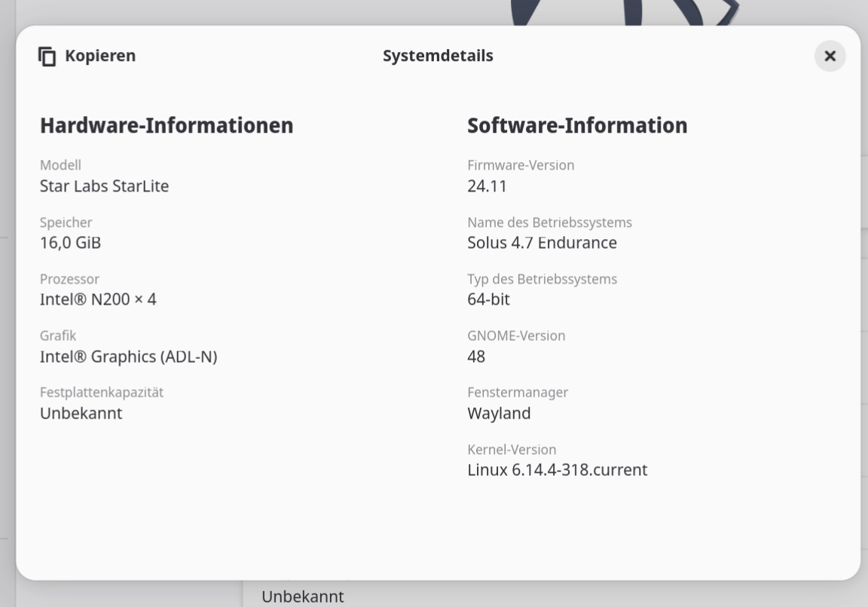Click the Solus 4.7 Endurance text
The image size is (868, 607).
[x=542, y=243]
